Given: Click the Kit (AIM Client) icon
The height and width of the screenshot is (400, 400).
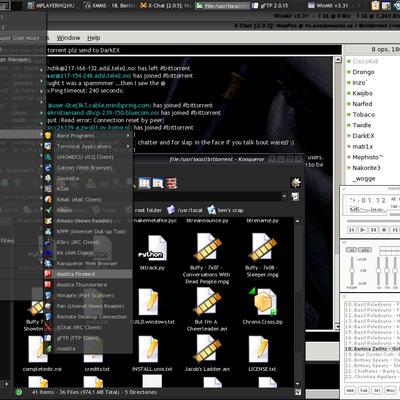Looking at the screenshot, I should pos(48,253).
